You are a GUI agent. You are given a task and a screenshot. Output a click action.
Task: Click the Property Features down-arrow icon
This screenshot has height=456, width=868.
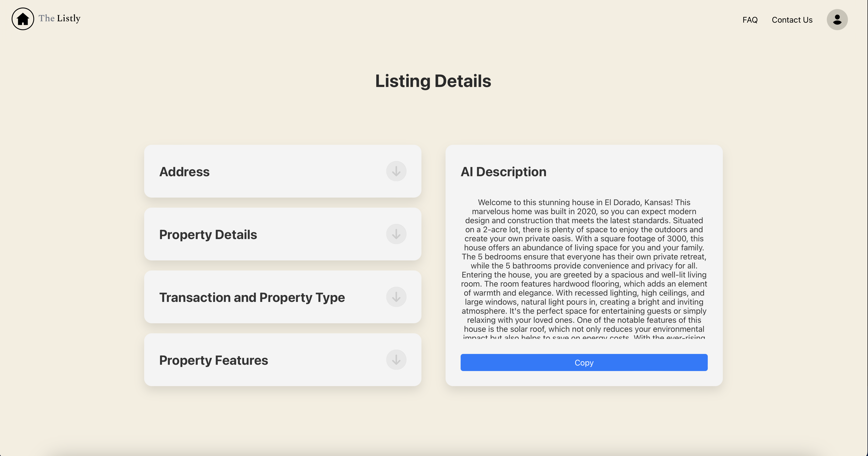tap(396, 360)
